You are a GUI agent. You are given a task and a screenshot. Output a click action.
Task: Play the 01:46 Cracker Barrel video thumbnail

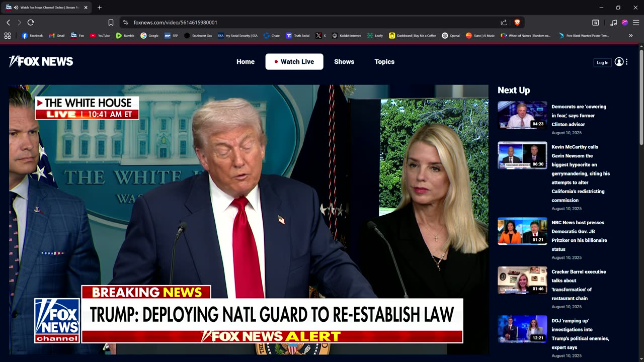pos(522,281)
